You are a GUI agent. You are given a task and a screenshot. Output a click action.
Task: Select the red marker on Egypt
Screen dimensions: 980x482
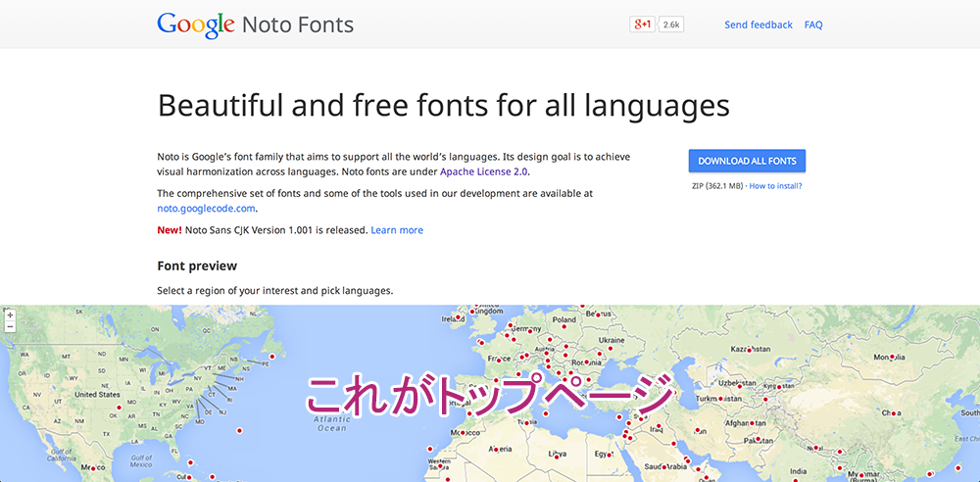[x=609, y=454]
